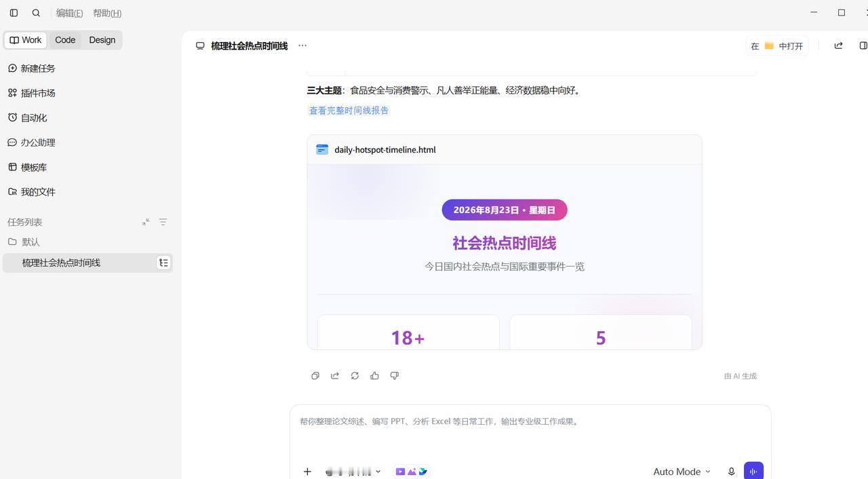Screen dimensions: 868x479
Task: Open the three-dot more menu by title
Action: click(302, 45)
